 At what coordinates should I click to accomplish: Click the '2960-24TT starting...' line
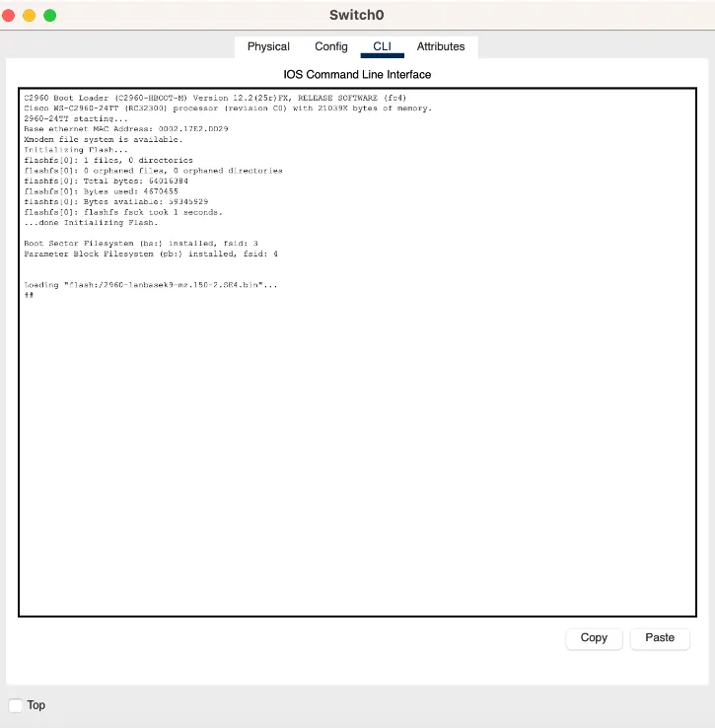coord(76,118)
